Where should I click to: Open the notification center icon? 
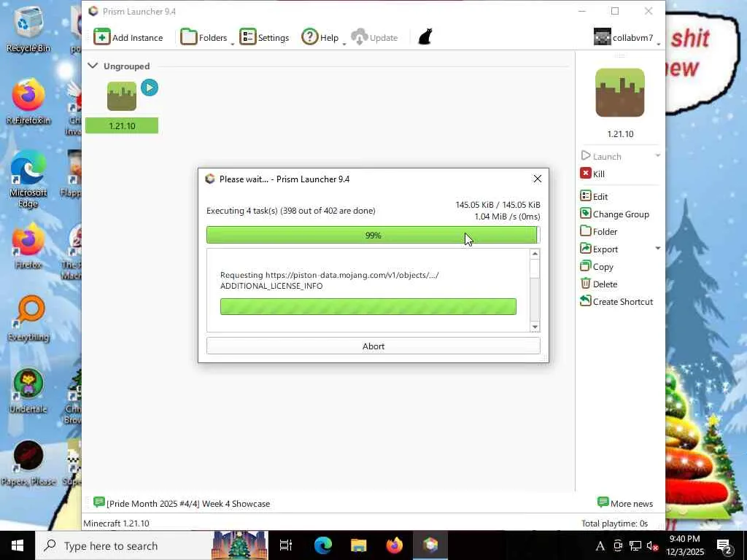[x=724, y=546]
